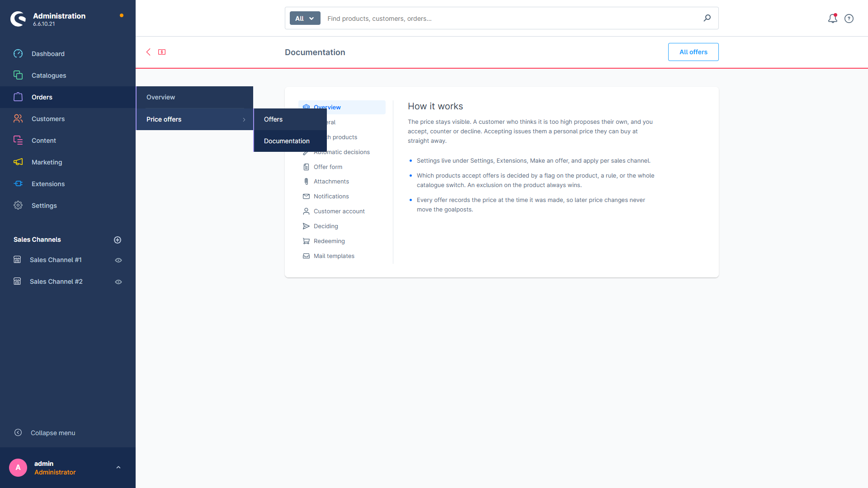Open the Content layout icon
Viewport: 868px width, 488px height.
tap(18, 141)
